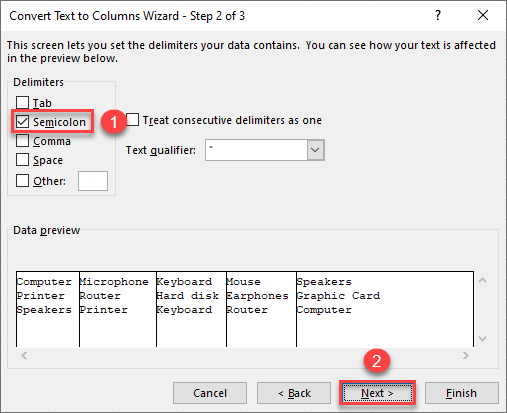Click Mouse in the preview column
This screenshot has height=413, width=507.
click(x=244, y=282)
